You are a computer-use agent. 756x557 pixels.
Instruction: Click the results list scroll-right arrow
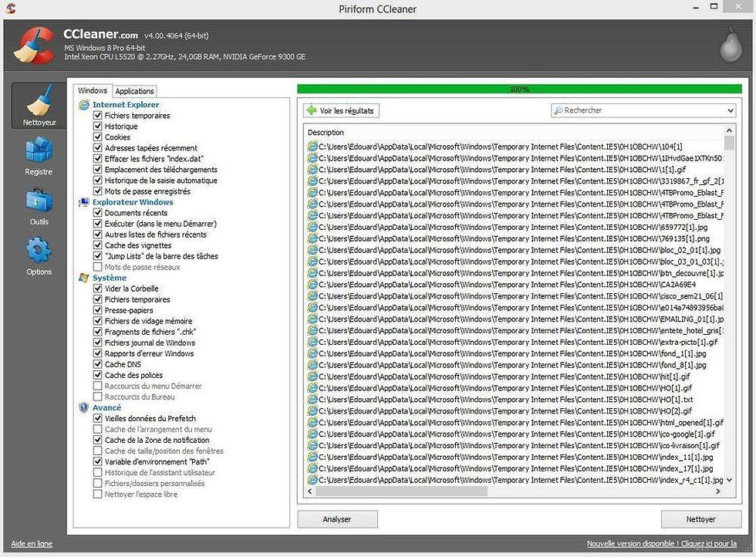click(x=718, y=491)
